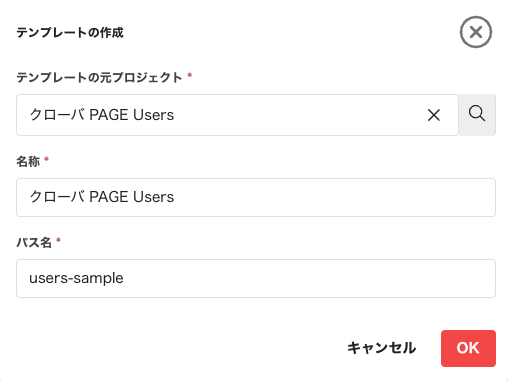Clear the selected source project with X icon

pos(434,115)
